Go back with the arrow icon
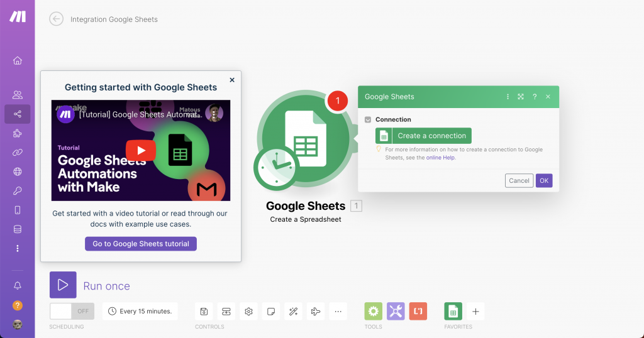Screen dimensions: 644x338 (56, 19)
